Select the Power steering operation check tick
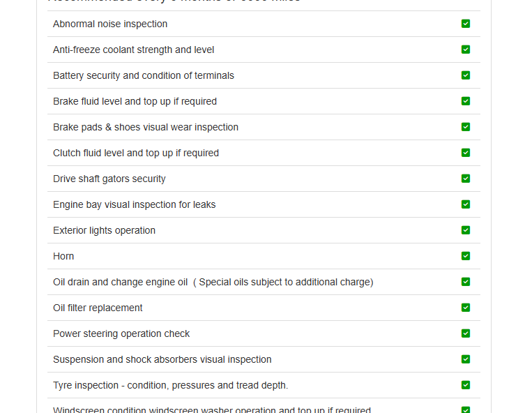Image resolution: width=532 pixels, height=413 pixels. 466,333
